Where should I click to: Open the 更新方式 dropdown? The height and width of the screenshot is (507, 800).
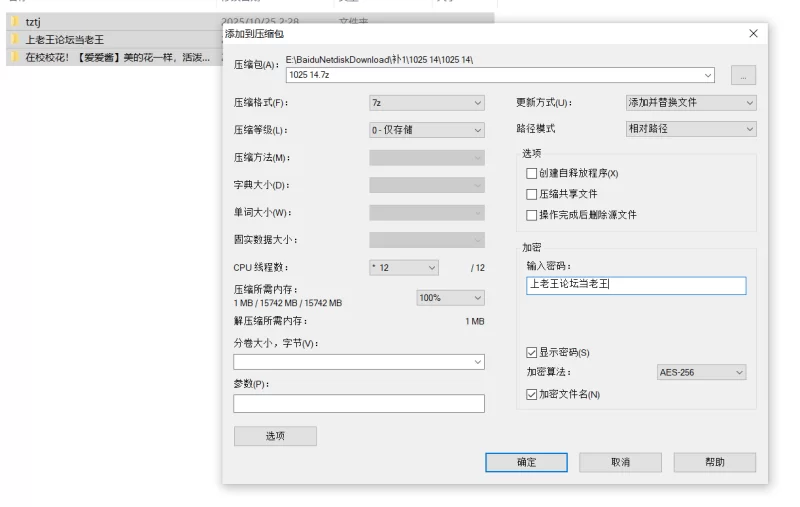691,102
